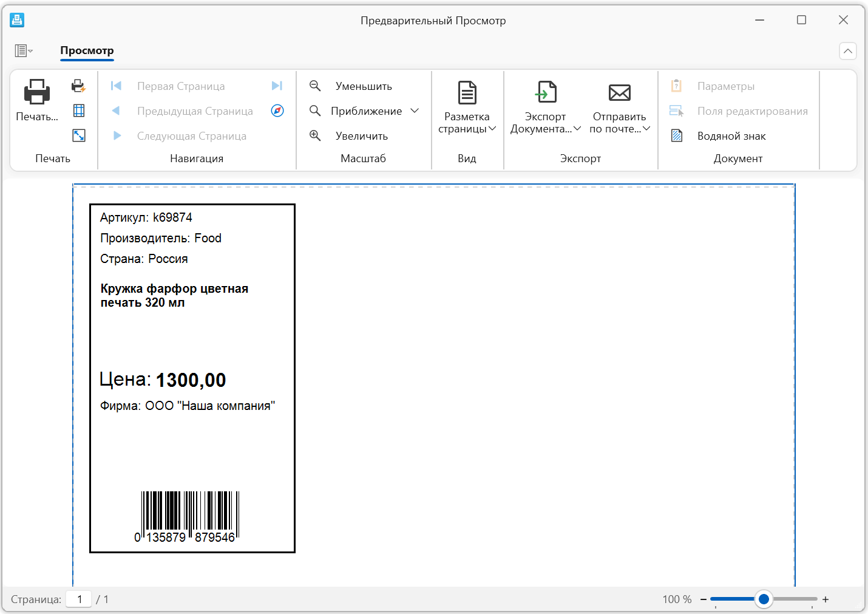Image resolution: width=868 pixels, height=614 pixels.
Task: Go to first page icon
Action: point(116,86)
